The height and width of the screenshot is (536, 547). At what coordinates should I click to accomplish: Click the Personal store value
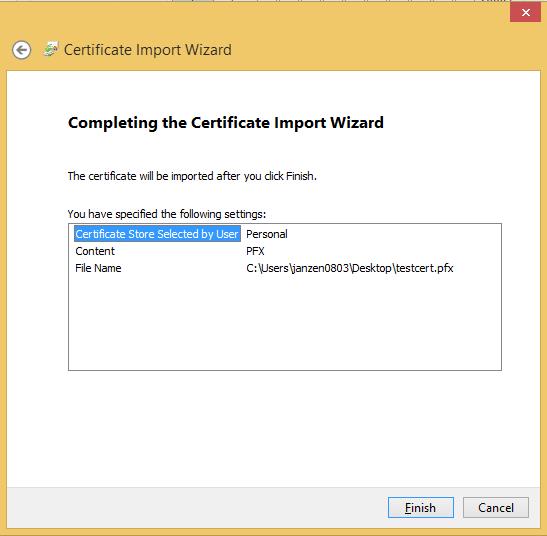267,234
